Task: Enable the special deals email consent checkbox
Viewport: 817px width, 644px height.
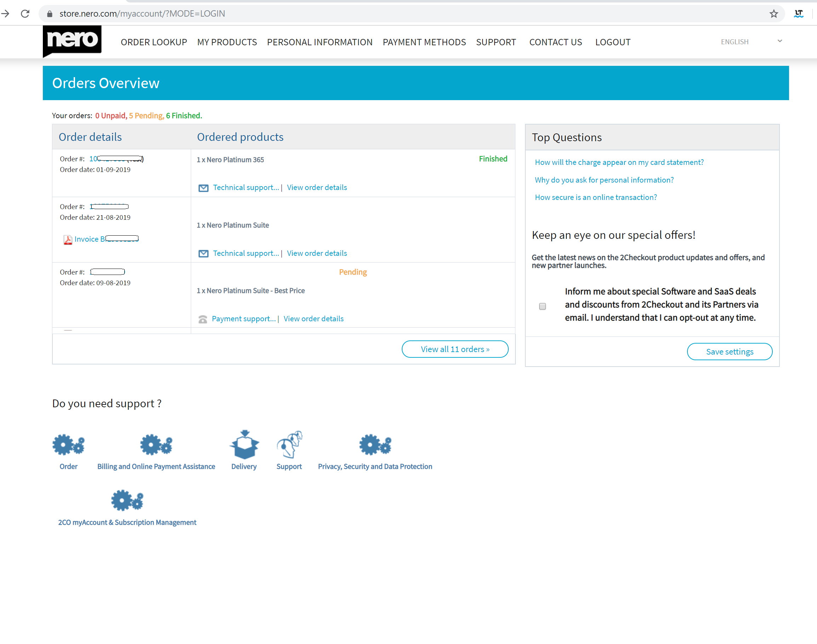Action: click(x=542, y=306)
